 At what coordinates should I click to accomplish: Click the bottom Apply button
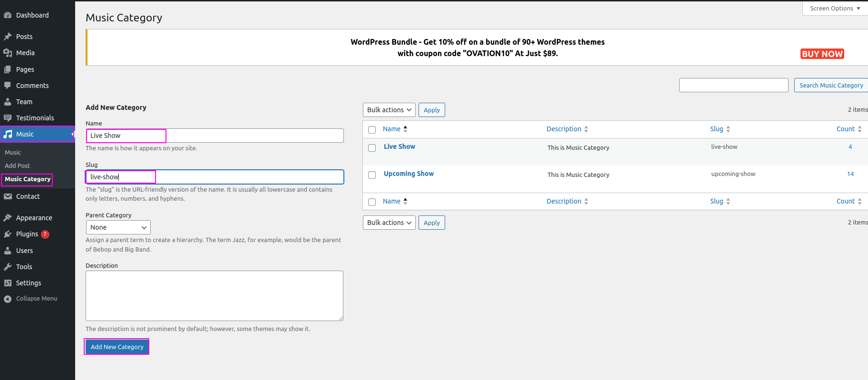coord(432,223)
